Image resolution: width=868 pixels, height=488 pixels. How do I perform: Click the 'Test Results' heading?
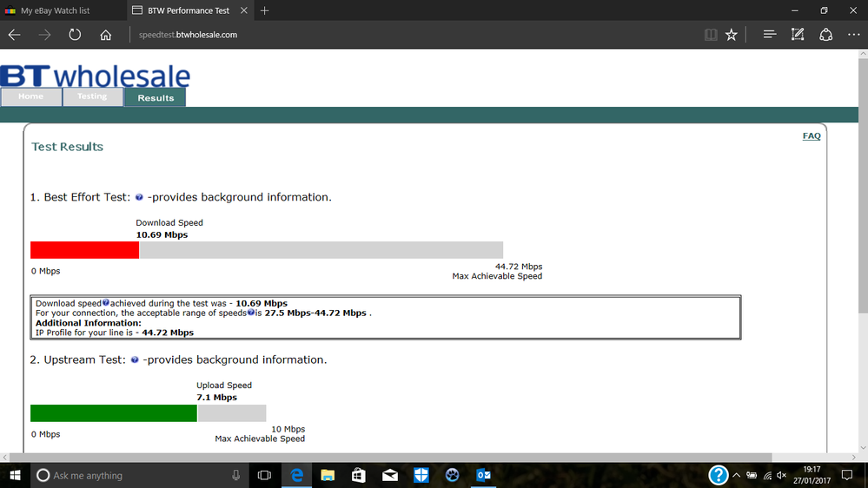(67, 147)
